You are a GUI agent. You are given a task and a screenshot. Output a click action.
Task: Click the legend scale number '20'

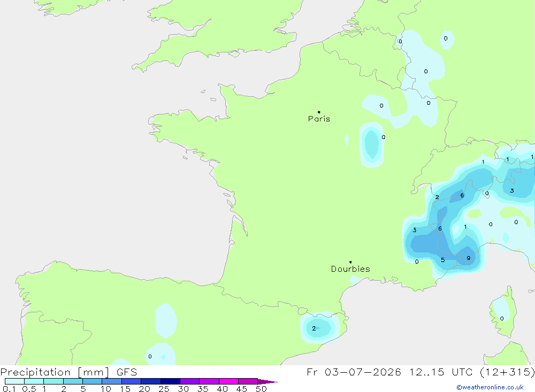click(144, 389)
